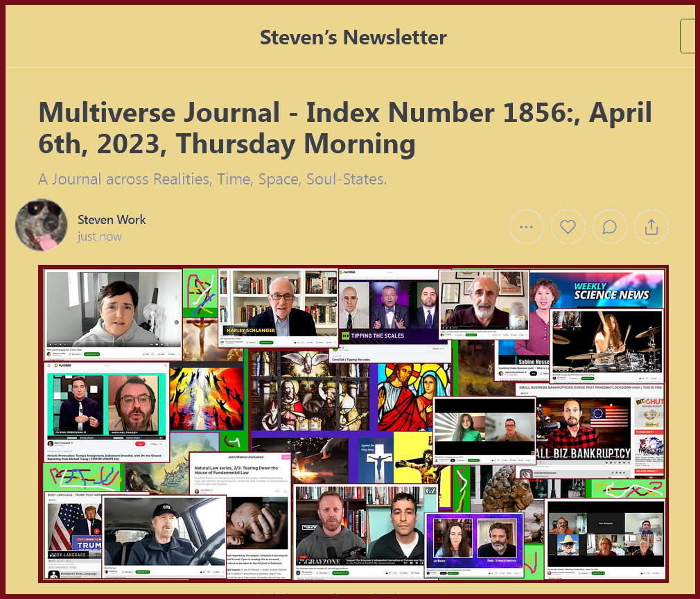Click the subtitle 'A Journal across Realities'

pos(213,179)
